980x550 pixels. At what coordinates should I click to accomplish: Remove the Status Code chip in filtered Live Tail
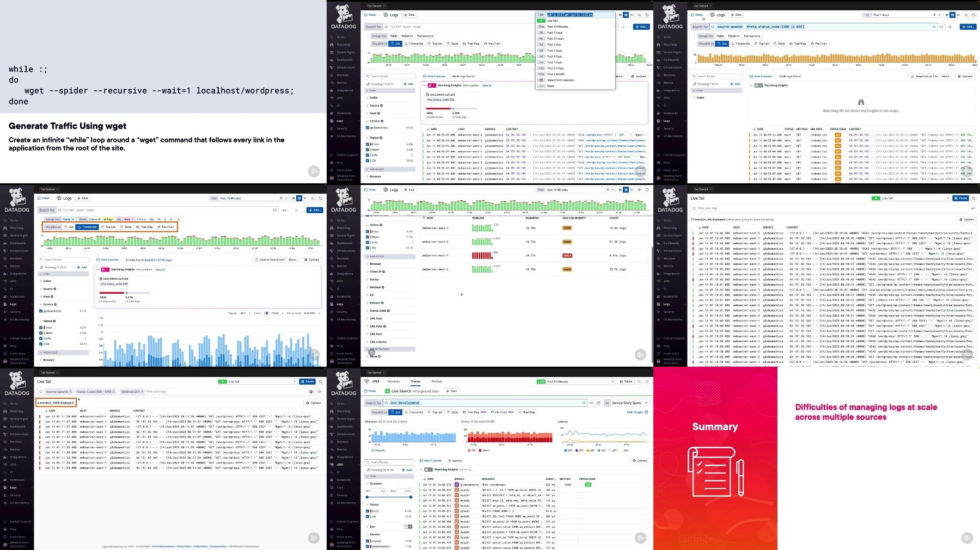tap(113, 392)
